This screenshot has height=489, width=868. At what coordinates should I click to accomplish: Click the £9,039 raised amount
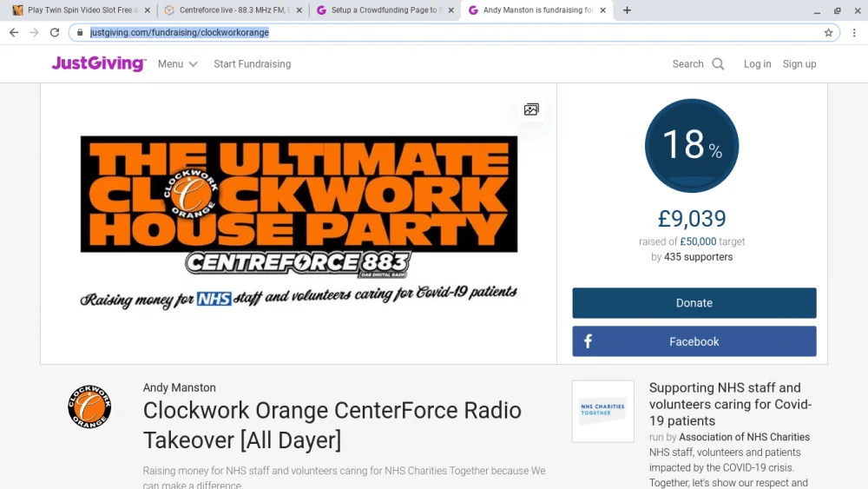[692, 219]
